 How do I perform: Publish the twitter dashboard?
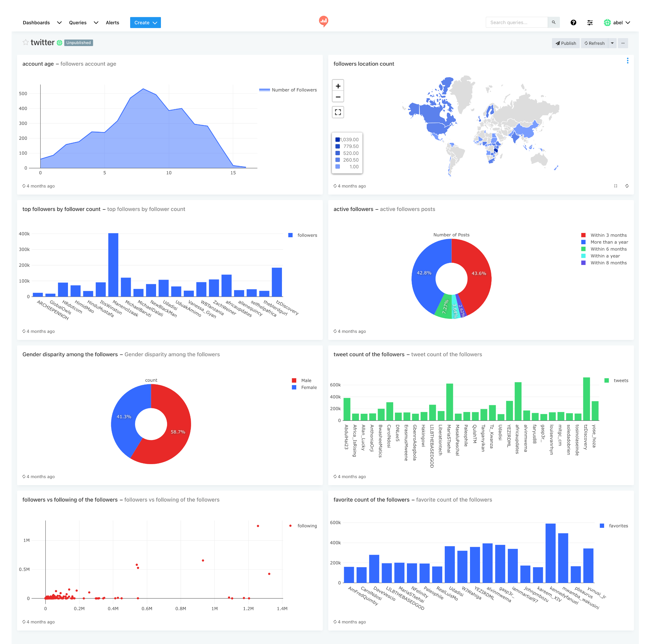click(x=565, y=43)
